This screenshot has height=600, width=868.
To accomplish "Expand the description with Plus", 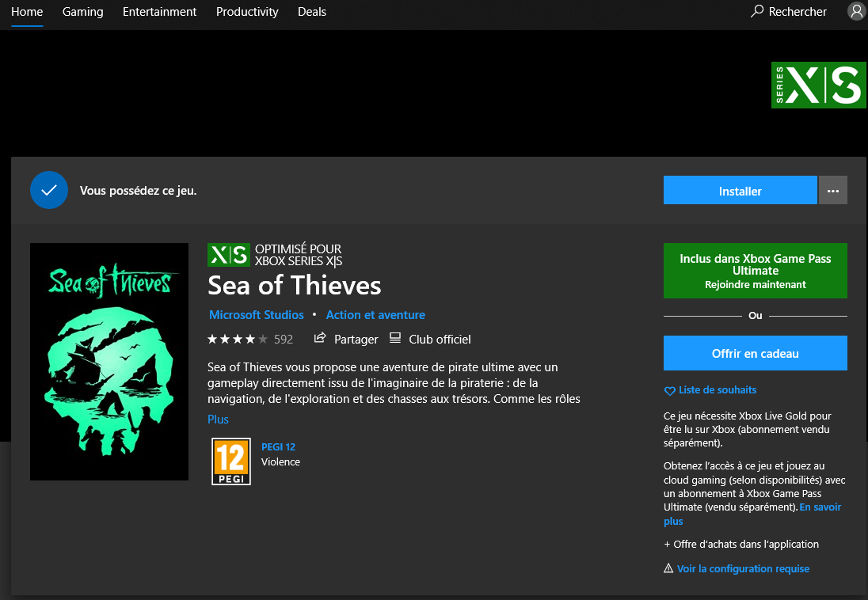I will [x=218, y=419].
